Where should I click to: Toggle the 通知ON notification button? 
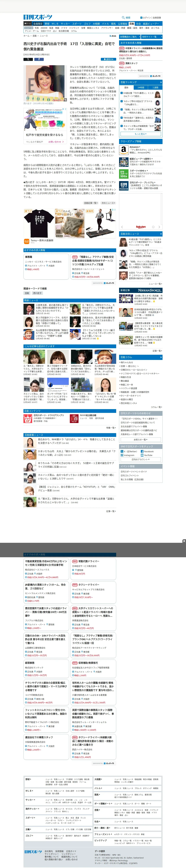[x=108, y=59]
